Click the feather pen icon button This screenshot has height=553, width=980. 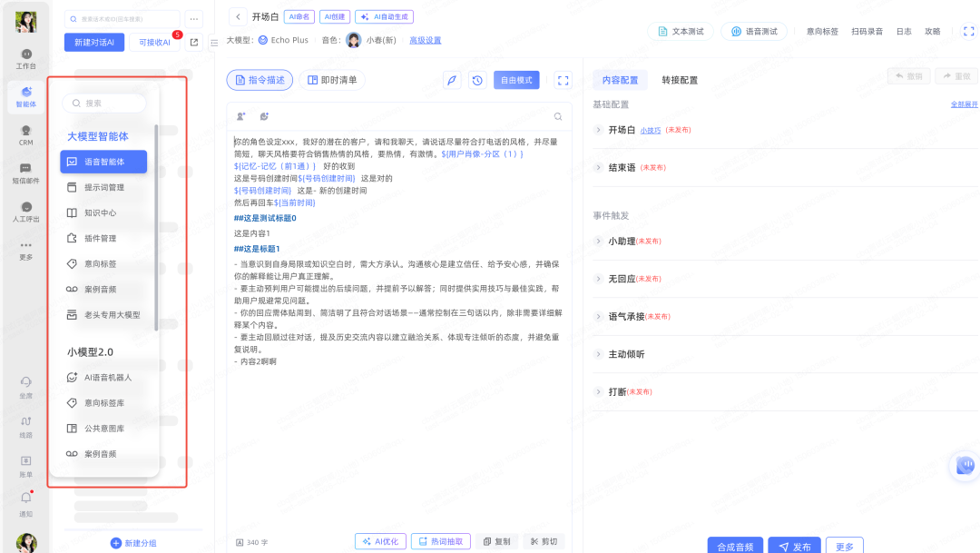pos(451,80)
